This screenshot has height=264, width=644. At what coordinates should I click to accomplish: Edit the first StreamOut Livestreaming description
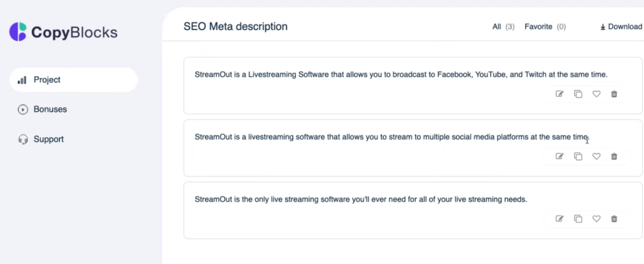(x=560, y=94)
